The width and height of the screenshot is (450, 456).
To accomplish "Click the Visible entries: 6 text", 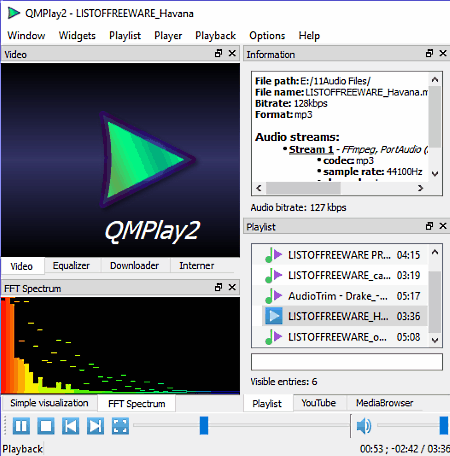I will 284,382.
